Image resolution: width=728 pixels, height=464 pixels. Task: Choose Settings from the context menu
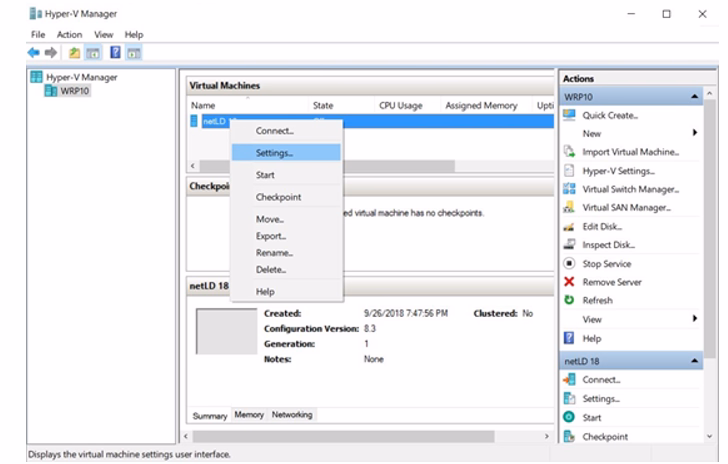[x=286, y=152]
